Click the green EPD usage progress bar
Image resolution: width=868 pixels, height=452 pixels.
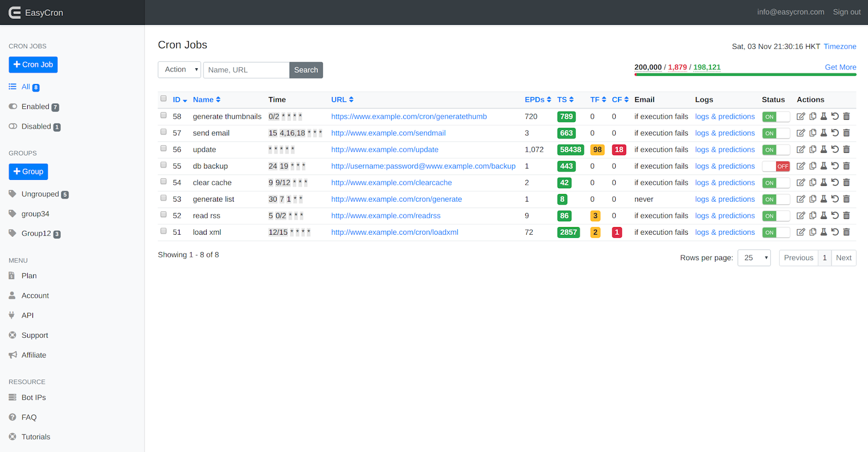[x=745, y=75]
